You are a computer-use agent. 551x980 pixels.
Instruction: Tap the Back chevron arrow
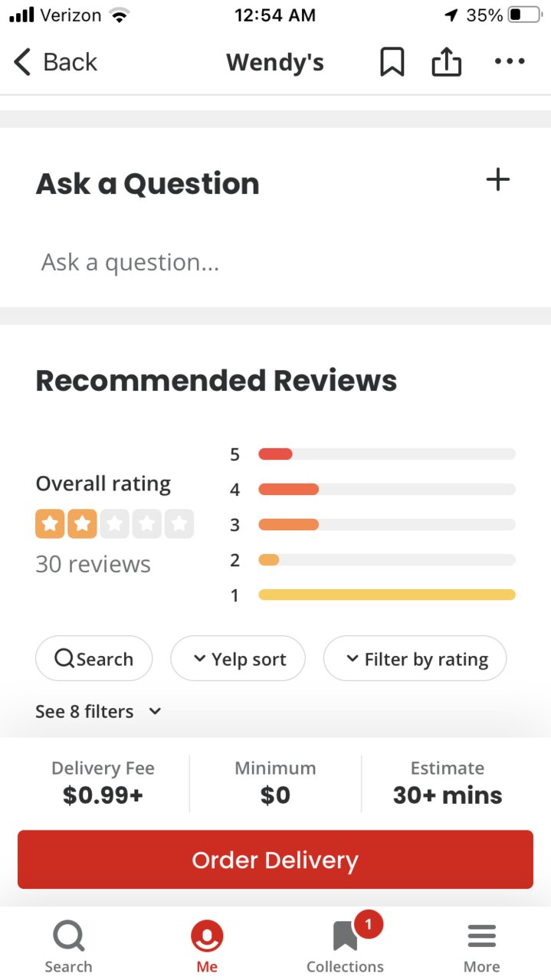(x=22, y=62)
